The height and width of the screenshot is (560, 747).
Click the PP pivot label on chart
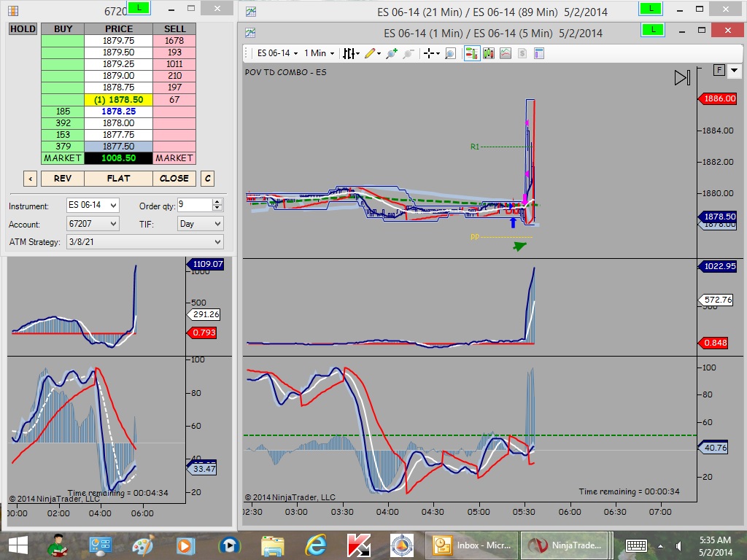point(474,237)
